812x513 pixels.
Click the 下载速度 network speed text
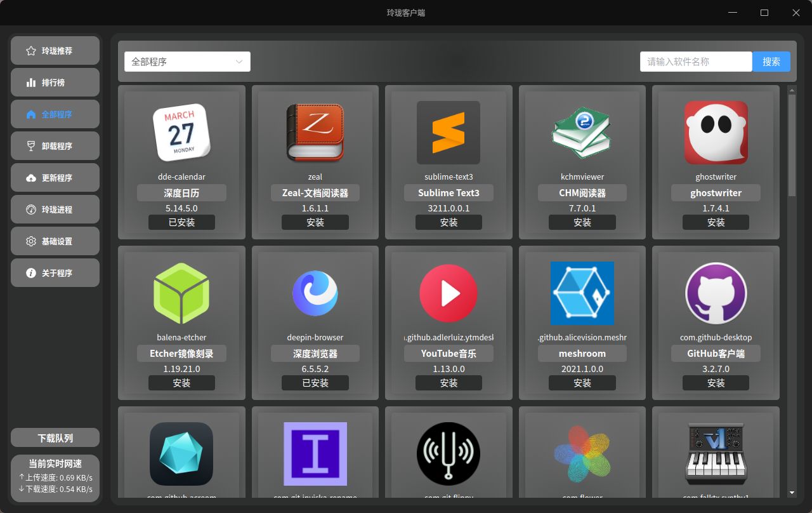coord(55,489)
